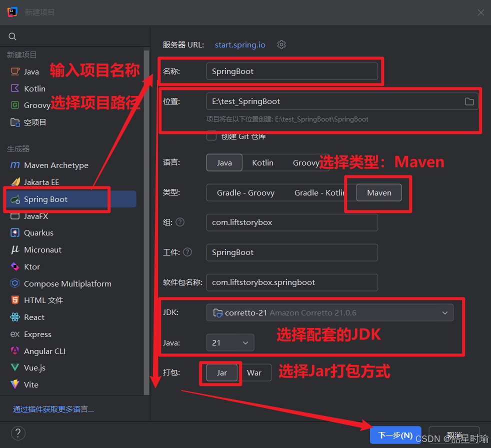Choose Gradle - Kotlin build type
The height and width of the screenshot is (448, 491).
click(319, 193)
